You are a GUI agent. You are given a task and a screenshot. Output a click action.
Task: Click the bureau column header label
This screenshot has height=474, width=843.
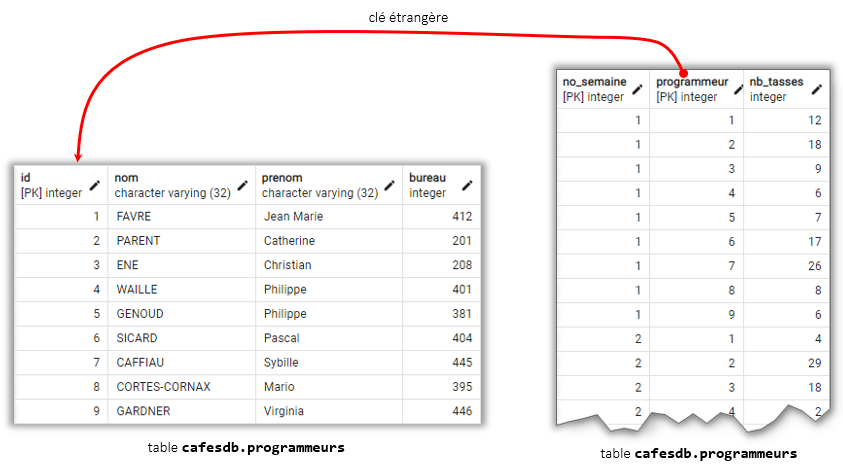428,179
